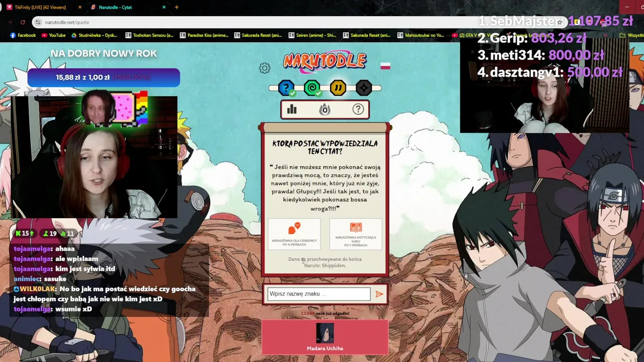This screenshot has width=644, height=362.
Task: Open Mahoutsukai no Yo bookmark
Action: tap(421, 35)
